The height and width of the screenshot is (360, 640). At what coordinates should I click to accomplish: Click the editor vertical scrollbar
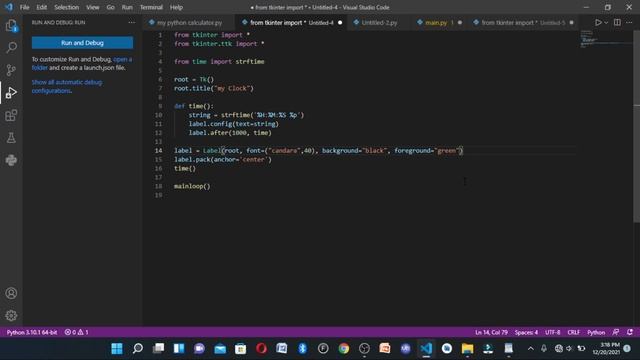point(636,127)
